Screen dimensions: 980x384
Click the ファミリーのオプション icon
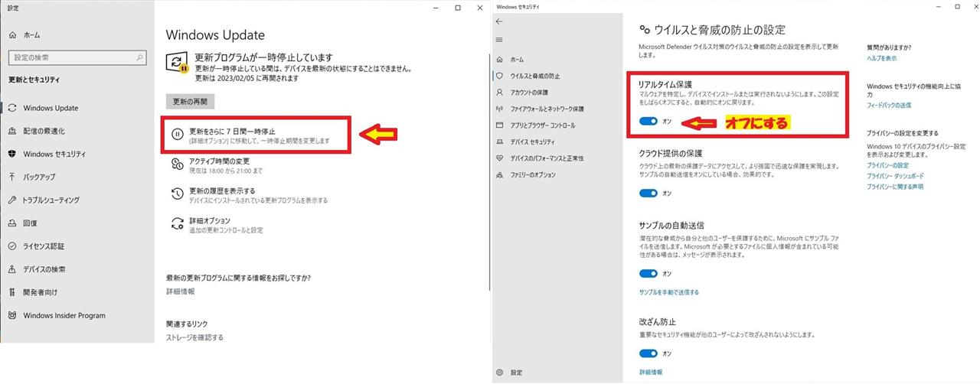500,174
